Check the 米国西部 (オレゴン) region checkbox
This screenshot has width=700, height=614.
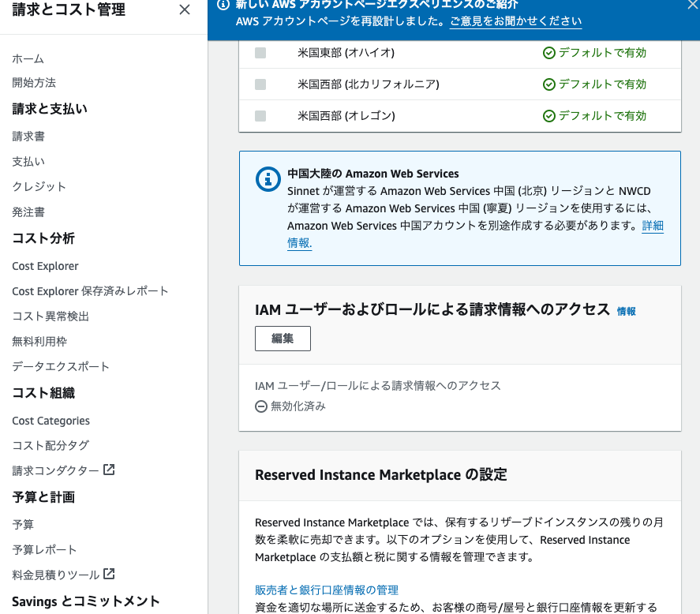pos(260,116)
